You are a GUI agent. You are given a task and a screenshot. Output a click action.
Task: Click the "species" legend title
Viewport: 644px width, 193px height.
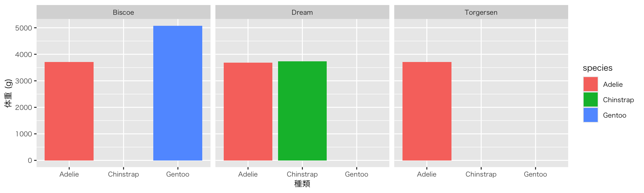[597, 68]
